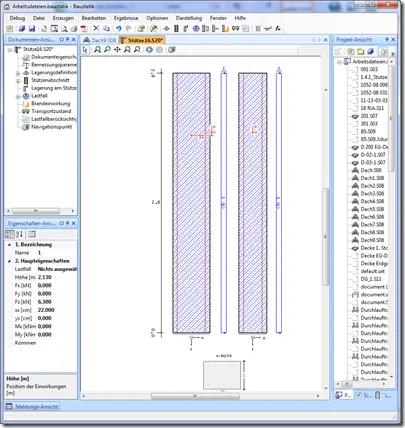The image size is (405, 428).
Task: Click the black X delete icon in the main toolbar
Action: [96, 29]
